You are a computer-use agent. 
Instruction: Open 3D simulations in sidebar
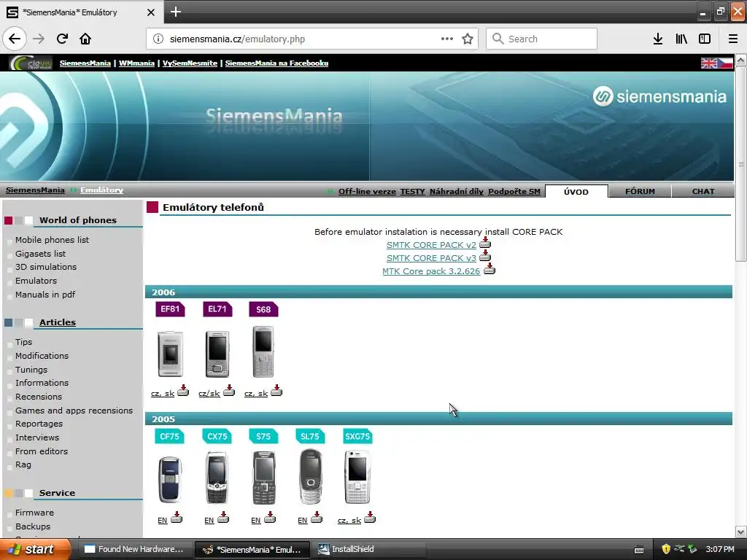pos(46,267)
